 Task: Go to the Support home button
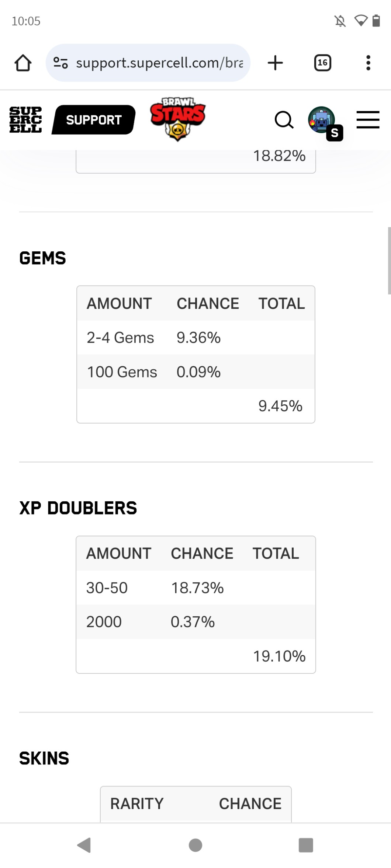point(94,120)
